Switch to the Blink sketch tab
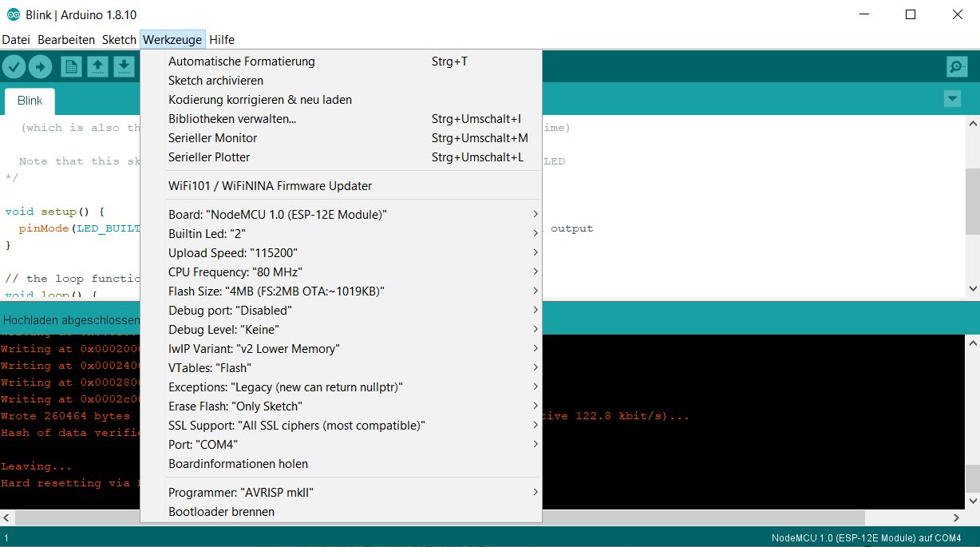 click(x=30, y=101)
